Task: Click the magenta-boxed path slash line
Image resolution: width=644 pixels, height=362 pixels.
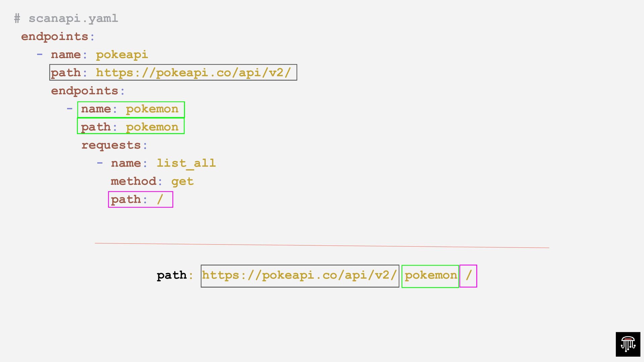Action: (140, 199)
